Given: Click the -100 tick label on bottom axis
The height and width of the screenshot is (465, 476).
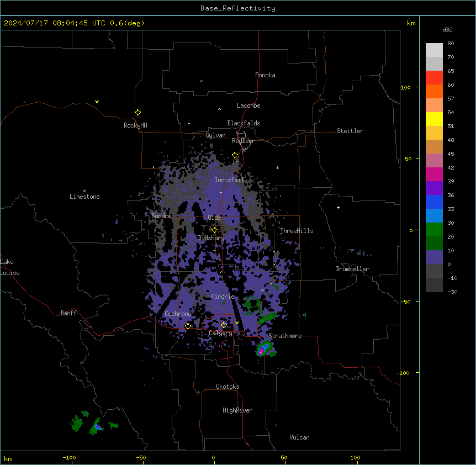Looking at the screenshot, I should point(69,457).
